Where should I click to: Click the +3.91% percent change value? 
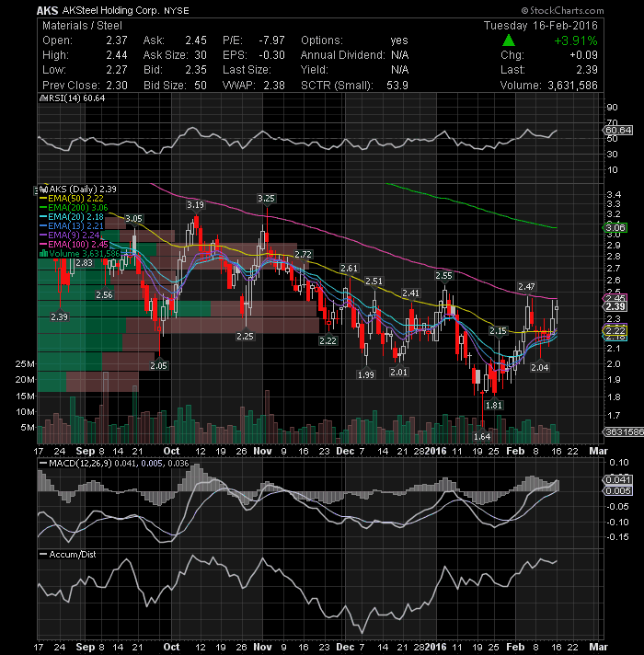tap(576, 40)
